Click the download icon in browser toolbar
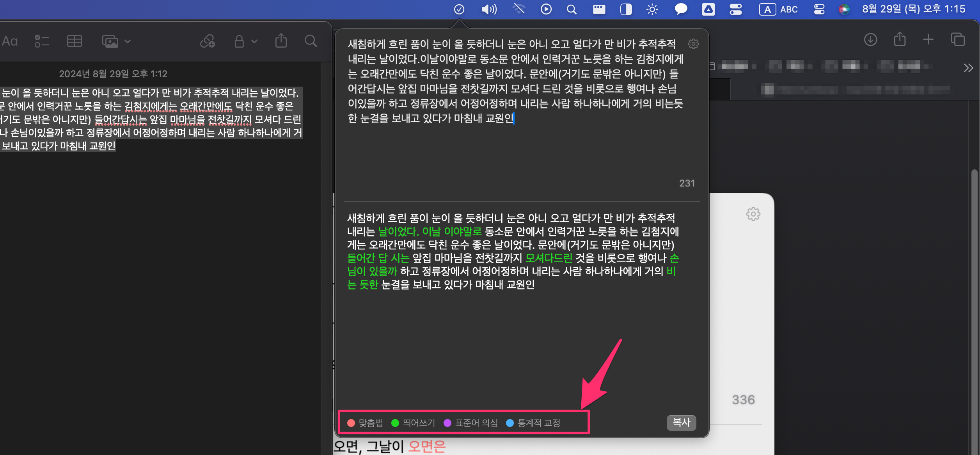The image size is (980, 455). point(870,39)
